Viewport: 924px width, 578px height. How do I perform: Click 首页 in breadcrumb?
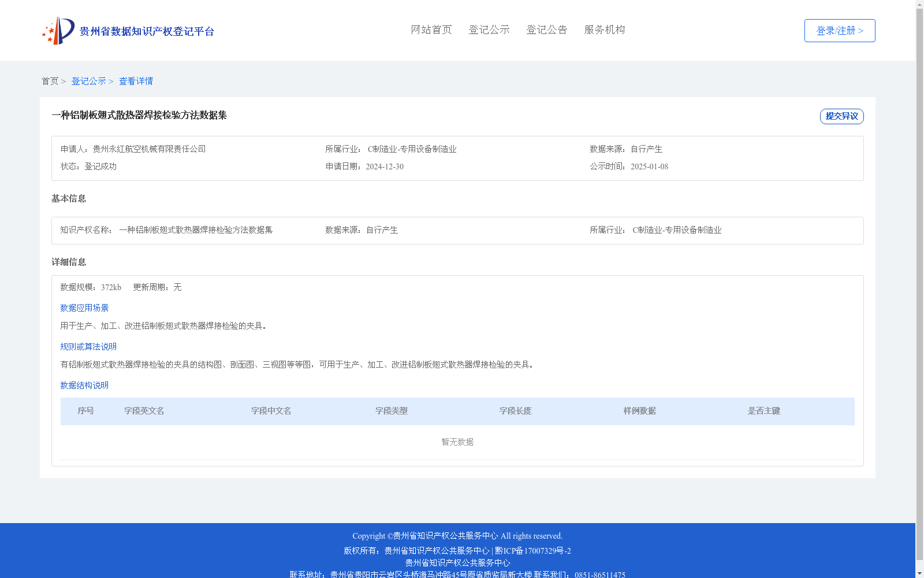[50, 81]
